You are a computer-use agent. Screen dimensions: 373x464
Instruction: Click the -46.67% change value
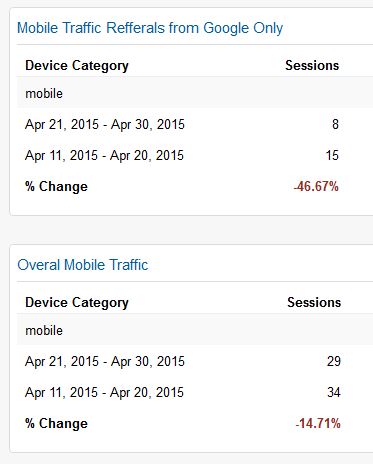tap(316, 186)
